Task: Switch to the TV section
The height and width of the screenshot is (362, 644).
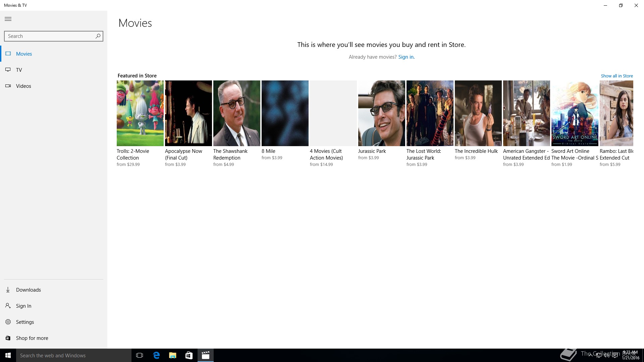Action: click(x=54, y=70)
